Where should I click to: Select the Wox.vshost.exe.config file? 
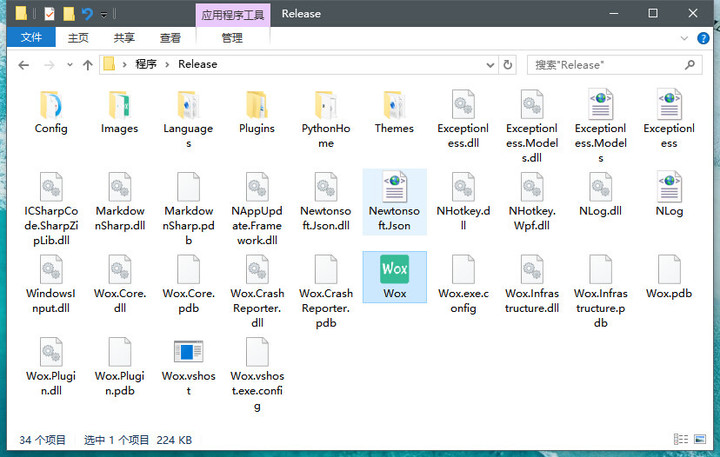pos(257,375)
